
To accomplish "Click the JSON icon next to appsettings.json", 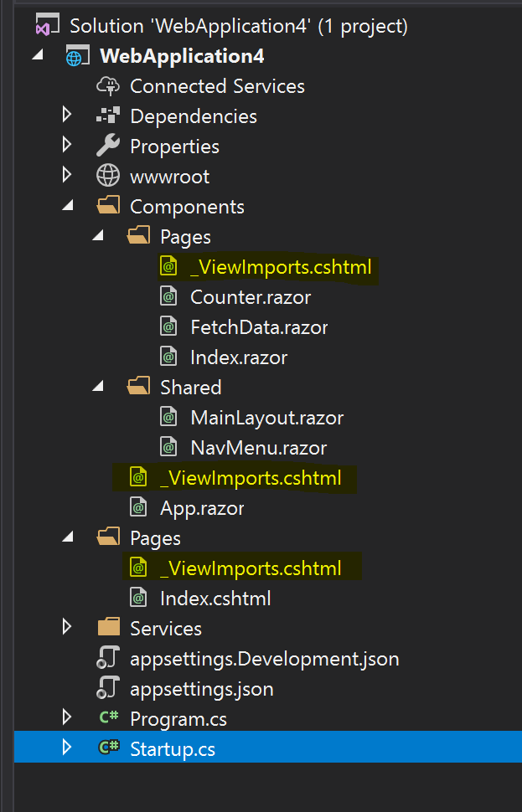I will click(x=107, y=688).
